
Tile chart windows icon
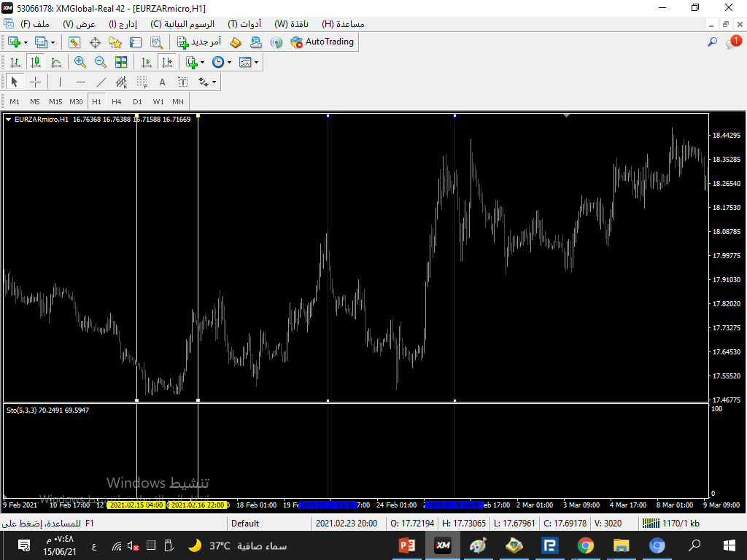pyautogui.click(x=121, y=63)
